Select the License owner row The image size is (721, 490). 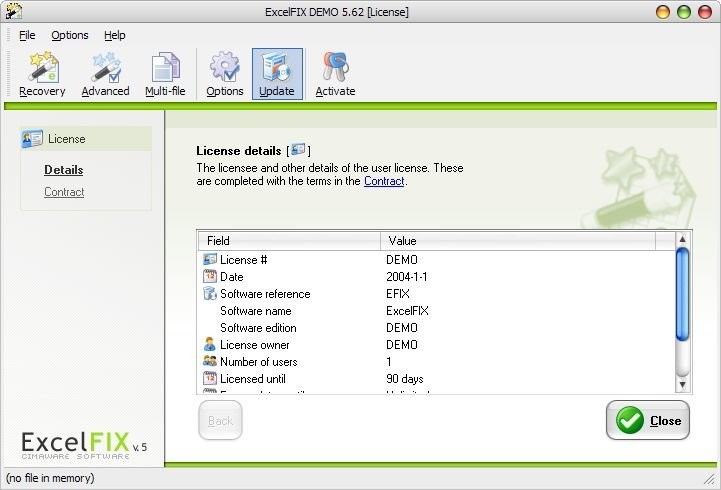(257, 345)
